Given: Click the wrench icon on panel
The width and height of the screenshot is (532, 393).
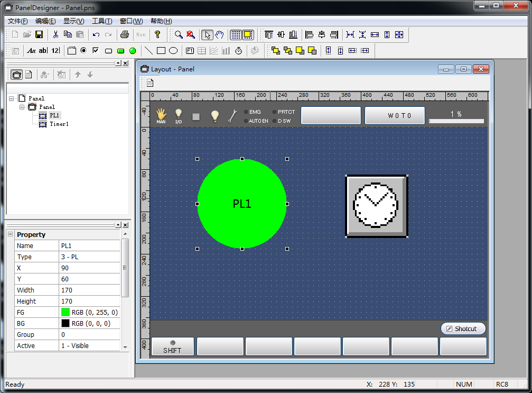Looking at the screenshot, I should 232,116.
